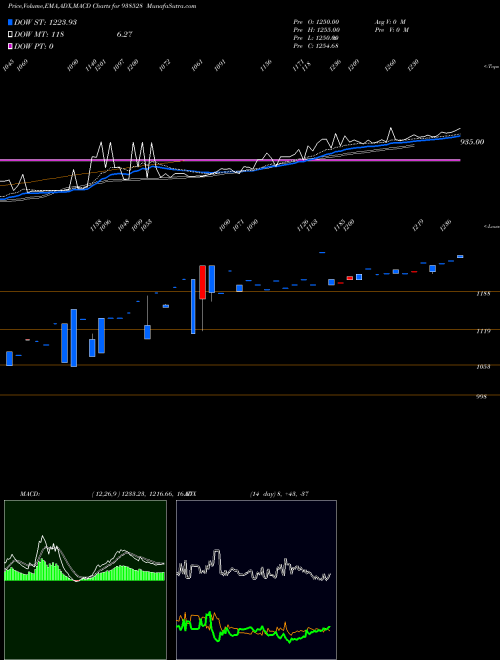Click the thick green line in ADX panel
Screen dimensions: 500x660
(253, 629)
